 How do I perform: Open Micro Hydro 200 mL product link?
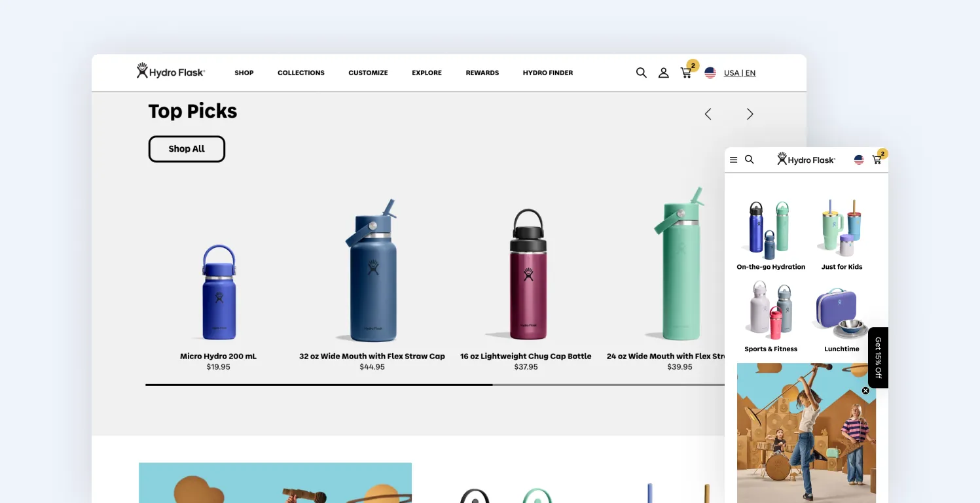point(218,356)
